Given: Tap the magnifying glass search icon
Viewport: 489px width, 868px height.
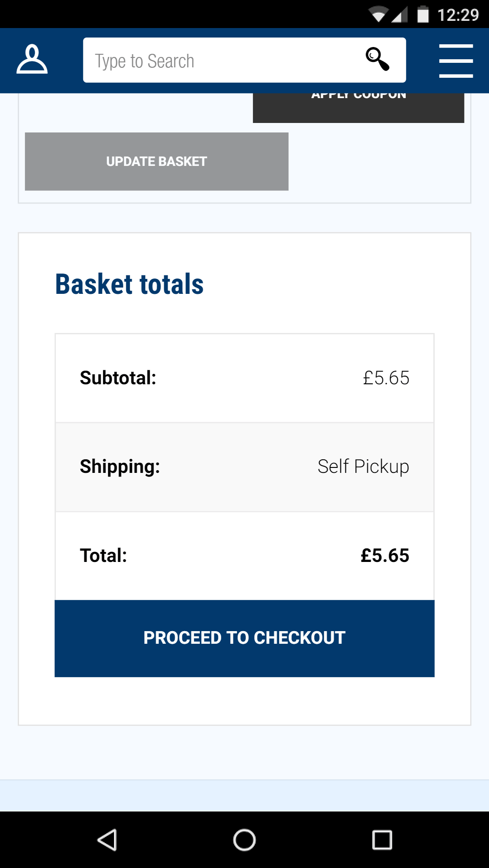Looking at the screenshot, I should click(x=377, y=59).
